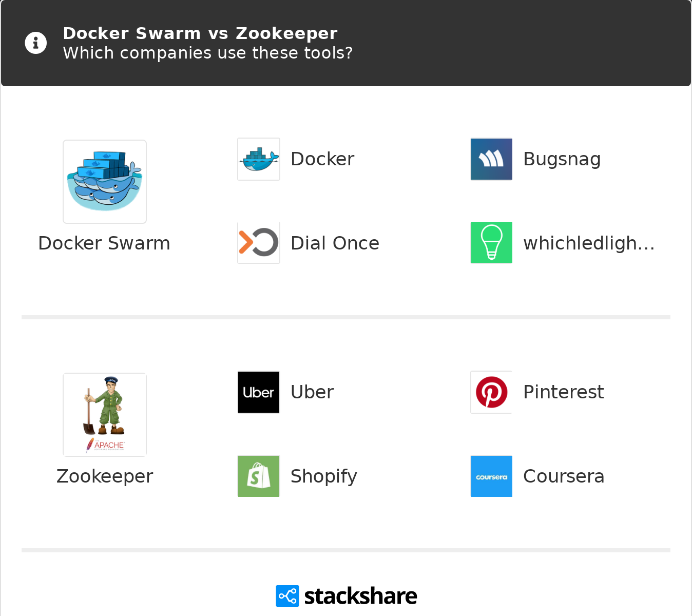Viewport: 692px width, 616px height.
Task: Click the Uber company name
Action: [312, 392]
